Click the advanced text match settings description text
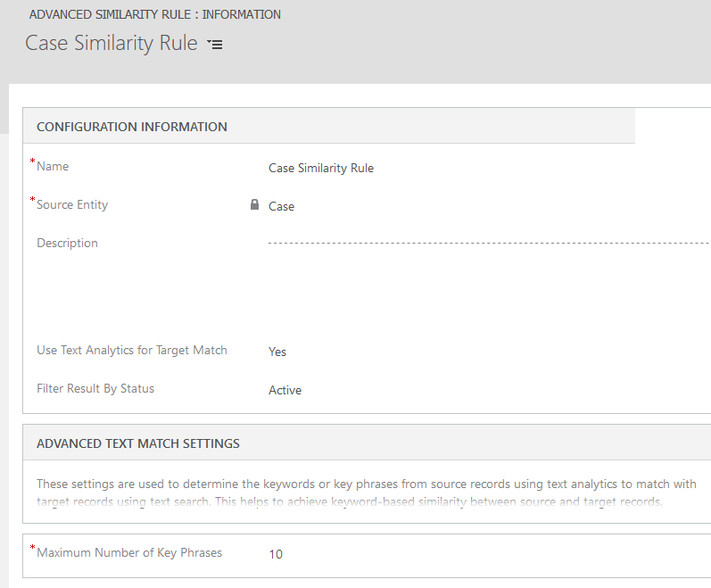Viewport: 711px width, 588px height. click(x=367, y=493)
